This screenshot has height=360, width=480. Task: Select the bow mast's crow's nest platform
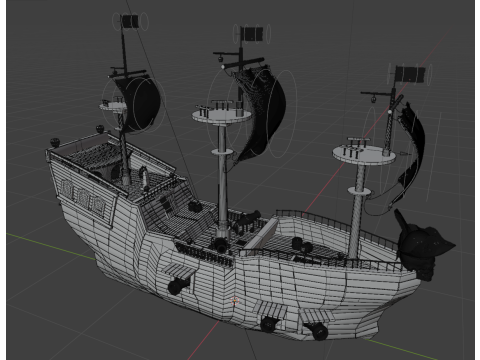pos(364,154)
